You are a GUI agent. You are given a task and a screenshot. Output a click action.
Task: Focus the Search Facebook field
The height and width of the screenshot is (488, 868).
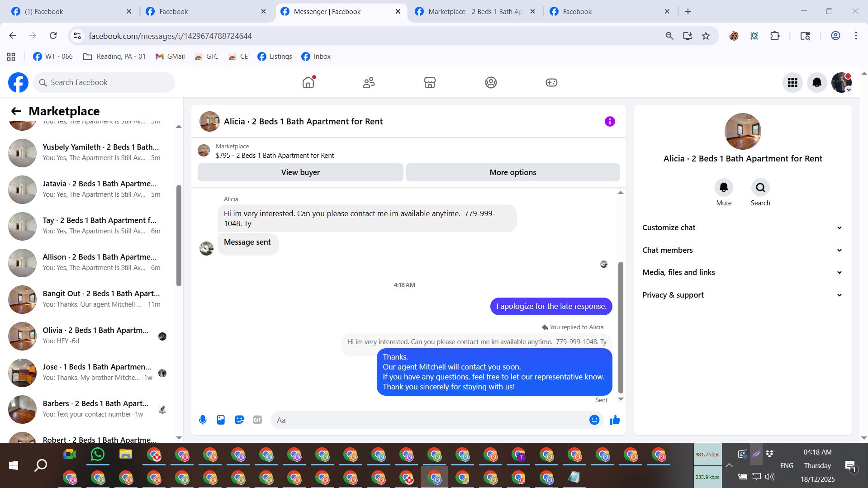click(104, 82)
